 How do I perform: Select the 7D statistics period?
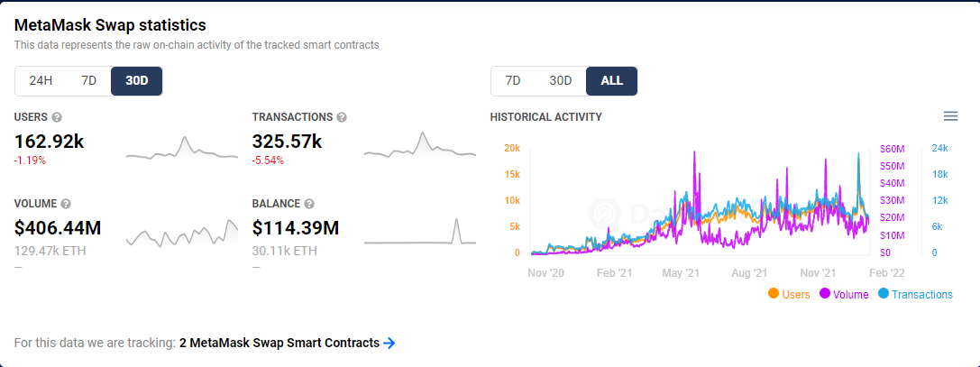[x=88, y=80]
